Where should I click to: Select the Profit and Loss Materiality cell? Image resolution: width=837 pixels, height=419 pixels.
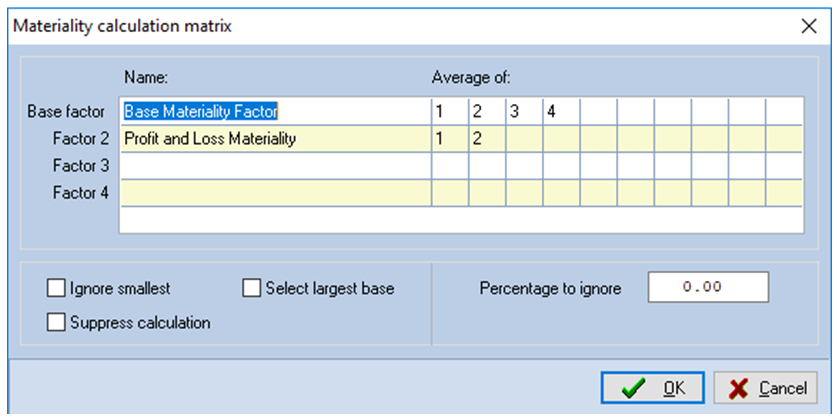coord(275,139)
